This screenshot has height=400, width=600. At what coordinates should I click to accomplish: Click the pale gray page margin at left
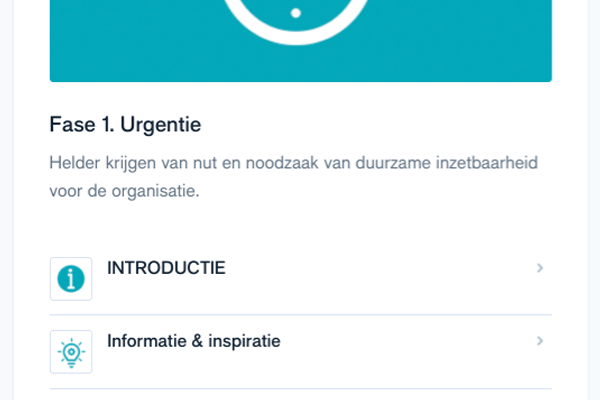point(7,200)
